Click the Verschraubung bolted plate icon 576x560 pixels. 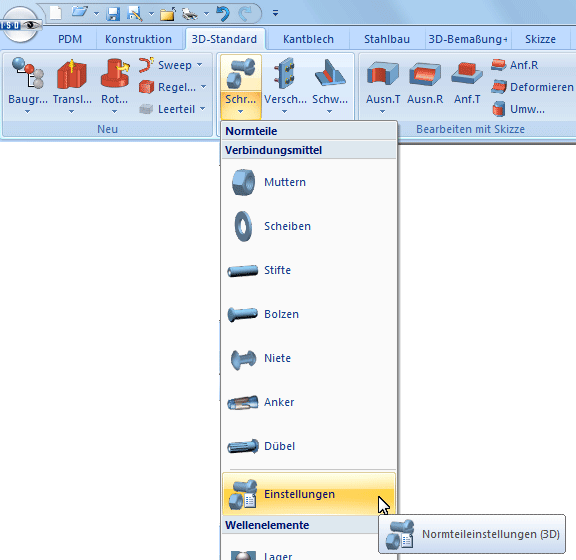285,73
